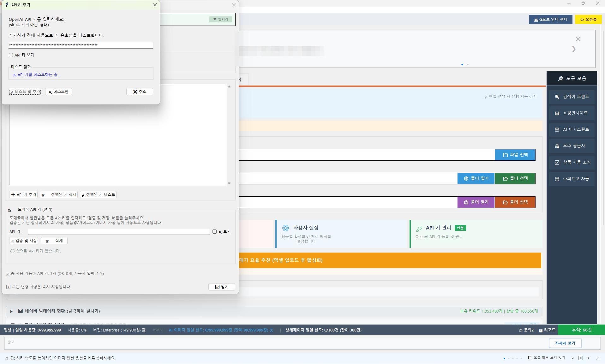This screenshot has width=605, height=364.
Task: Click the down arrow of the key list scrollbar
Action: pyautogui.click(x=229, y=183)
